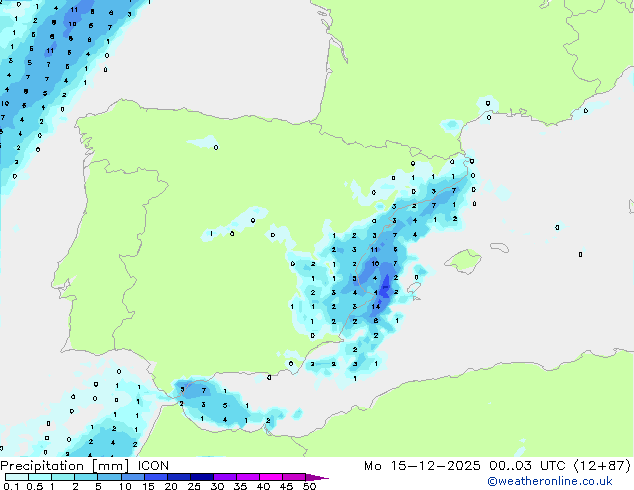
Task: Click the "20" legend scale label
Action: click(171, 486)
